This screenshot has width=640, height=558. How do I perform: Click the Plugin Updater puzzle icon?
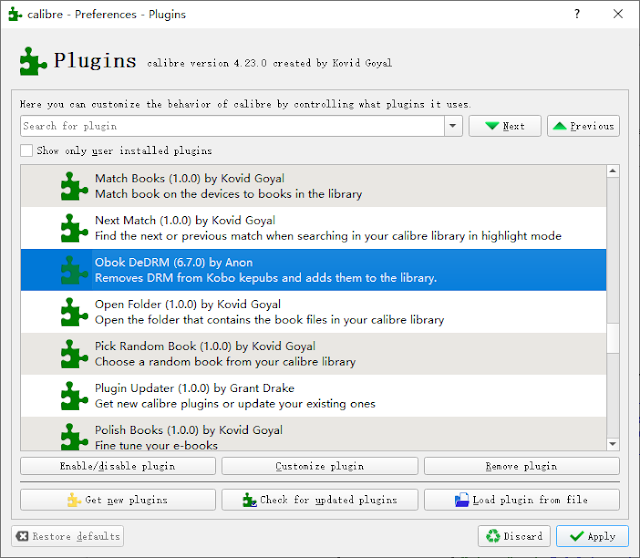click(x=74, y=396)
